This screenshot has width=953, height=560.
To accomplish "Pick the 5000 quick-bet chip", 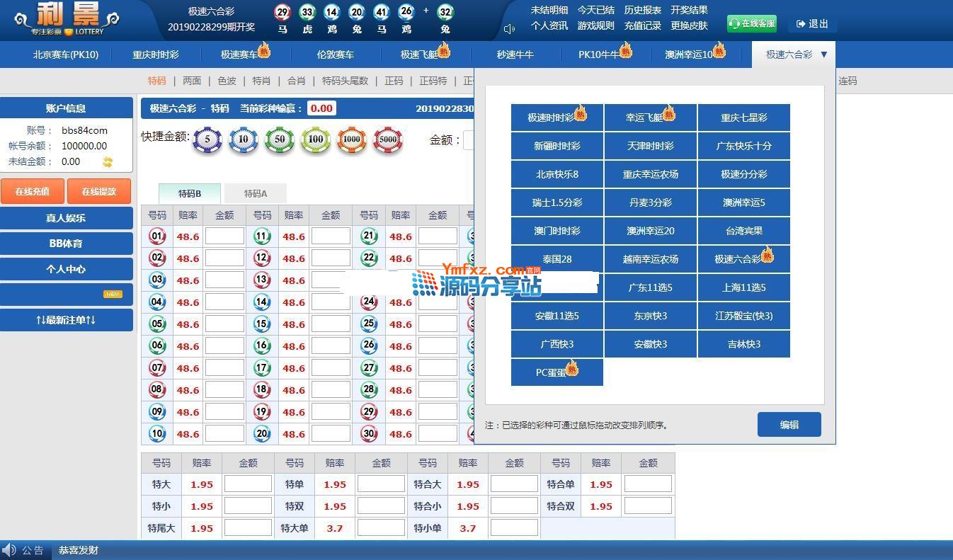I will (388, 139).
